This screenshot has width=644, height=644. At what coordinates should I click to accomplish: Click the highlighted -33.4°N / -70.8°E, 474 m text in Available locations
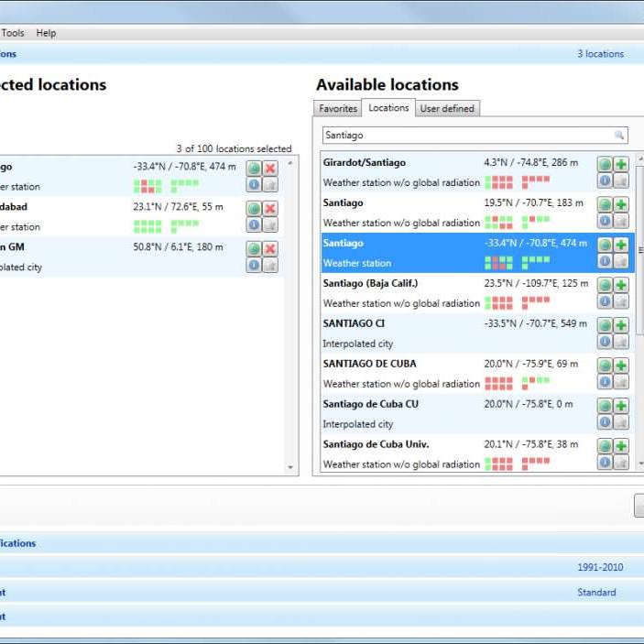click(536, 243)
